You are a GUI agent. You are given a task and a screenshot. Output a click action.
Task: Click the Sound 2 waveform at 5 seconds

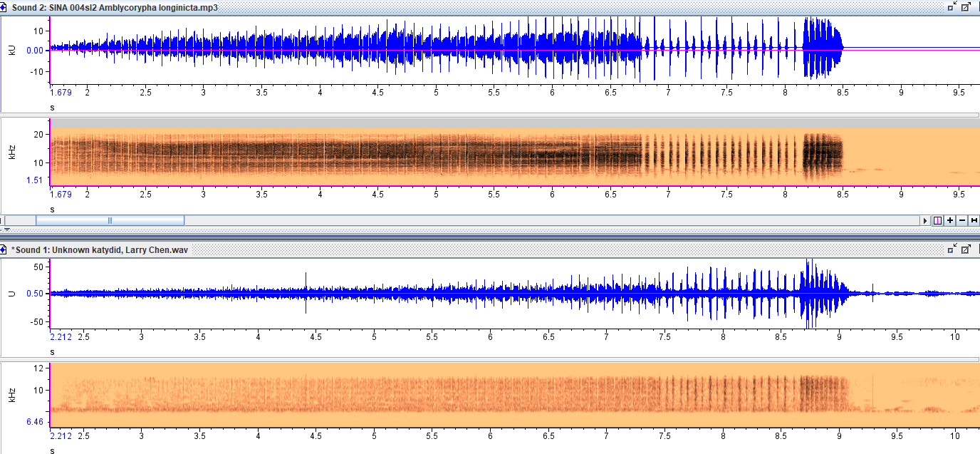437,50
